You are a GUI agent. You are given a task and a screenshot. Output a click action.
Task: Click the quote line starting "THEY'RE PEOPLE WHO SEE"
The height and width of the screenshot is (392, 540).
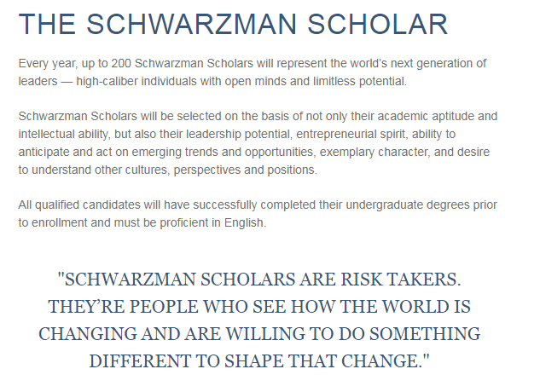coord(259,306)
